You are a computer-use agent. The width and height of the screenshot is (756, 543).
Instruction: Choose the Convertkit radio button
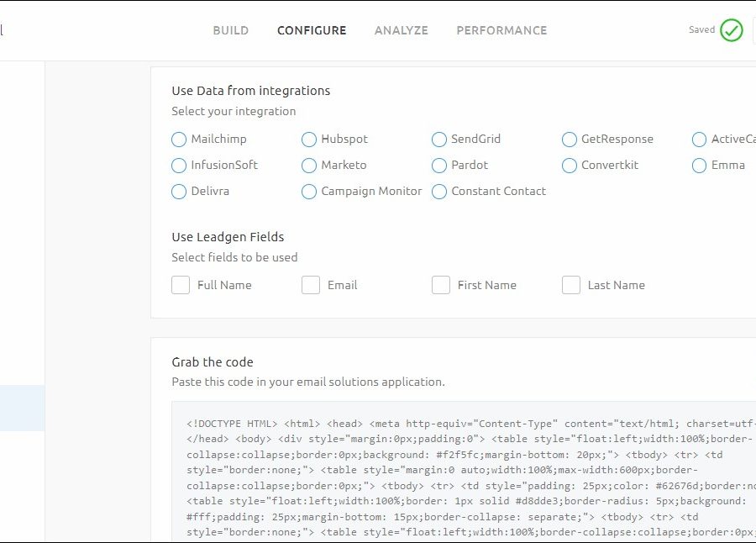click(570, 166)
